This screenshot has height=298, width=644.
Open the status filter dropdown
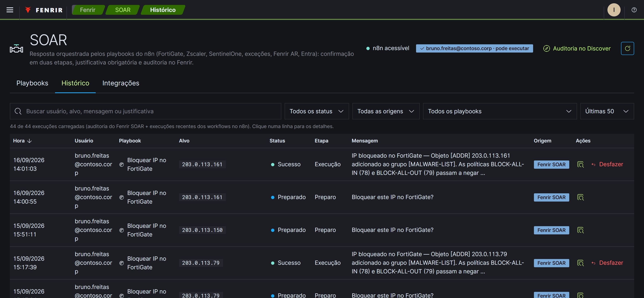click(x=316, y=111)
